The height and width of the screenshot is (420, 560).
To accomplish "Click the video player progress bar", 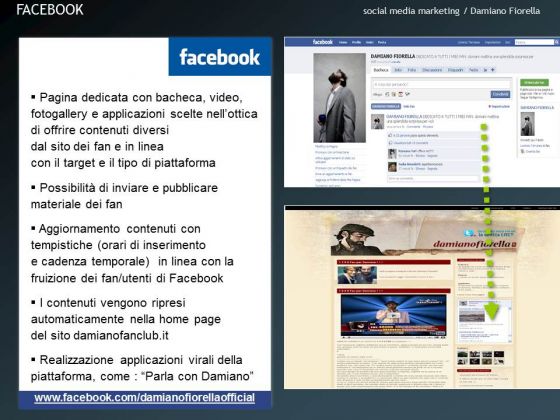I will (x=382, y=337).
